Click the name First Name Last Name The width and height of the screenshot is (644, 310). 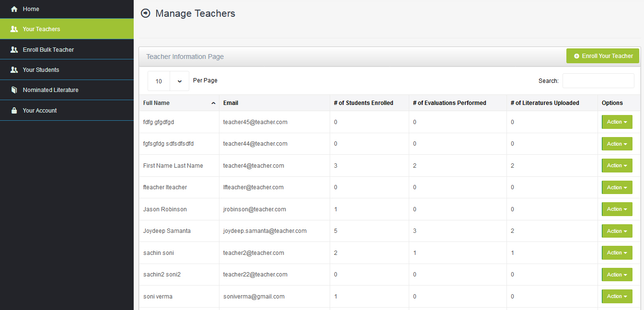(x=173, y=166)
